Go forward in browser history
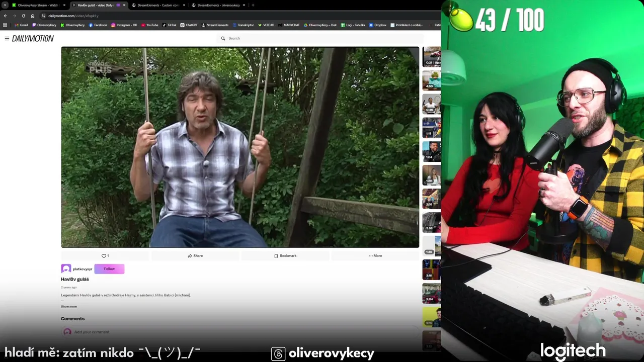 (14, 16)
